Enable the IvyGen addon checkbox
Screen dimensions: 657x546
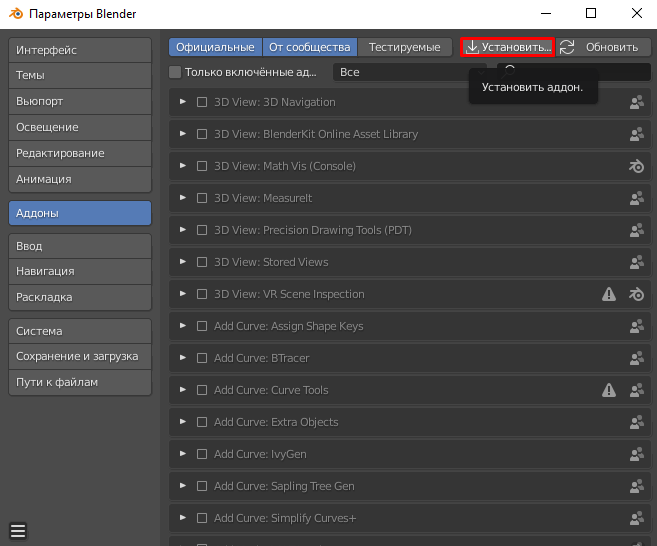pyautogui.click(x=202, y=454)
